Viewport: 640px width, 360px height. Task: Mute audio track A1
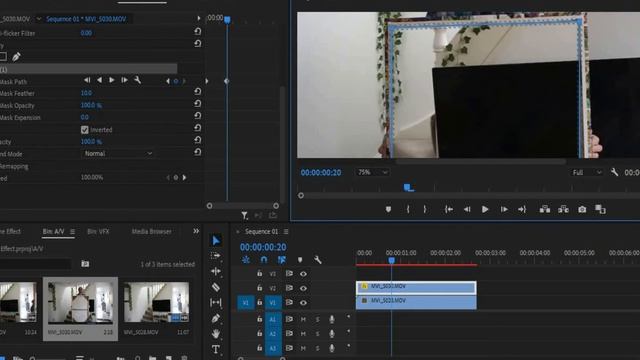[x=303, y=319]
